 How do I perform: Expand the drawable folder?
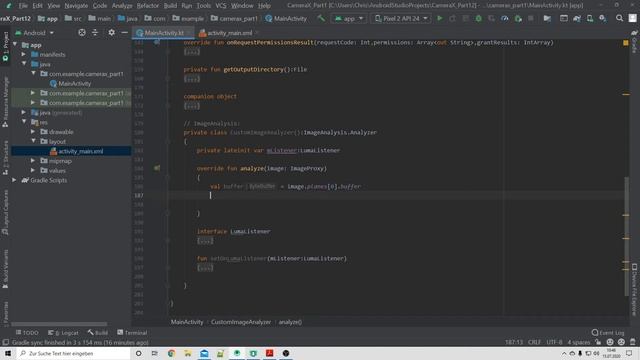pos(33,132)
